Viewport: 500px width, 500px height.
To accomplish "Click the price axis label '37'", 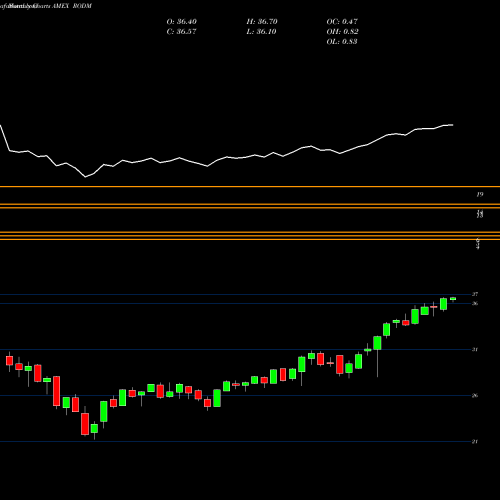I will (x=475, y=294).
